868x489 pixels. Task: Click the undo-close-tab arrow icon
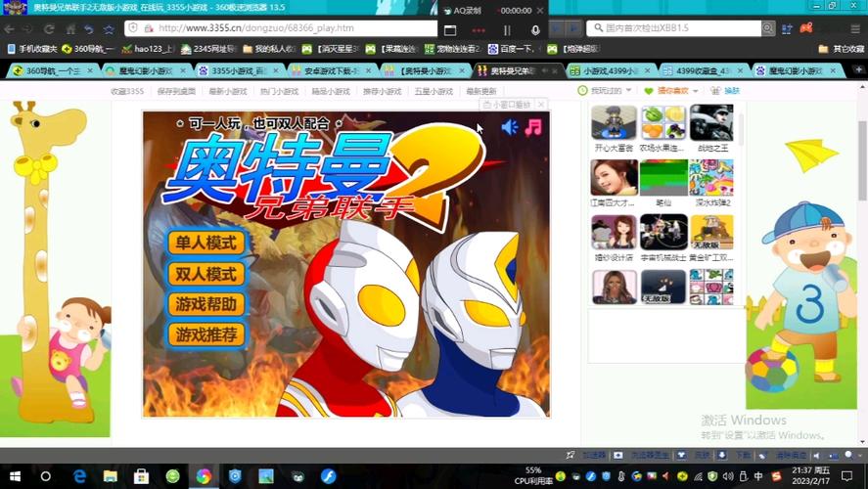coord(89,28)
